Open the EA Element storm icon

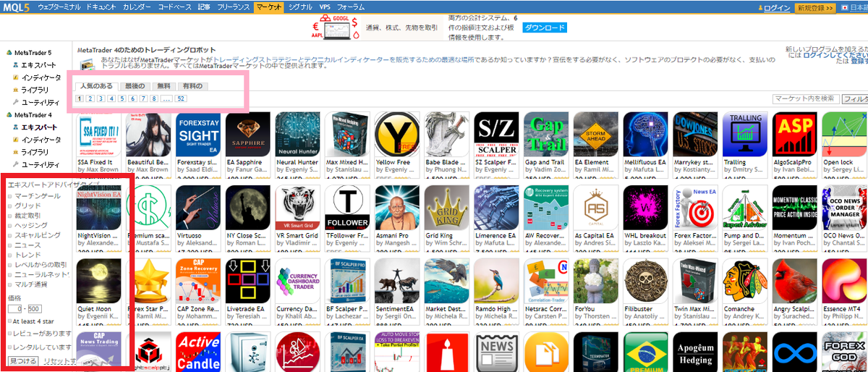pyautogui.click(x=597, y=135)
